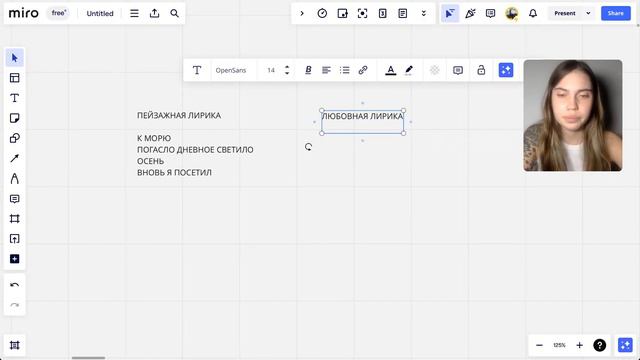
Task: Click the Present button
Action: click(x=564, y=13)
